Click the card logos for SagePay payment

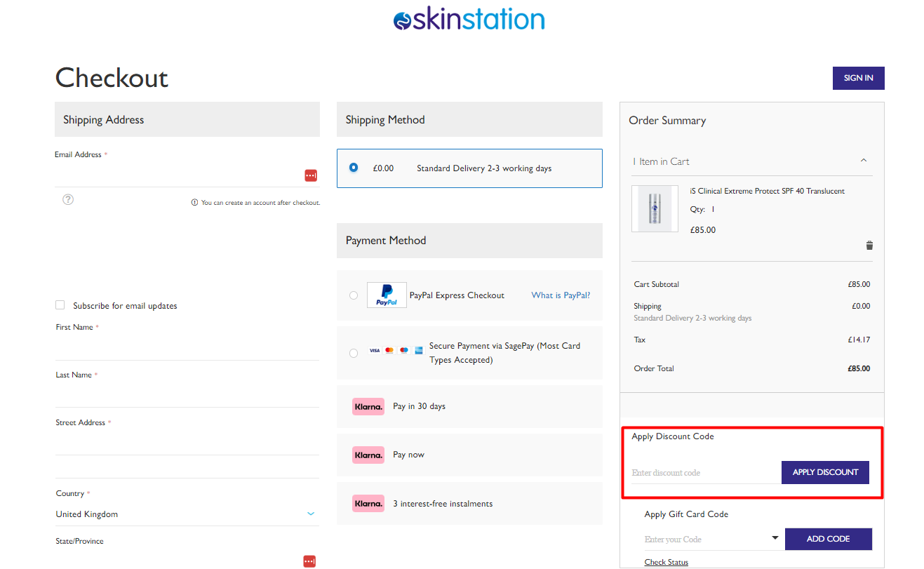coord(396,350)
